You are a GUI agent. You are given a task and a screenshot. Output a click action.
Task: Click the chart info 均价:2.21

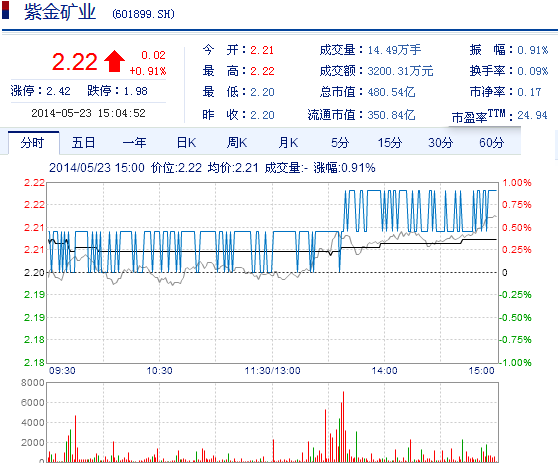233,168
